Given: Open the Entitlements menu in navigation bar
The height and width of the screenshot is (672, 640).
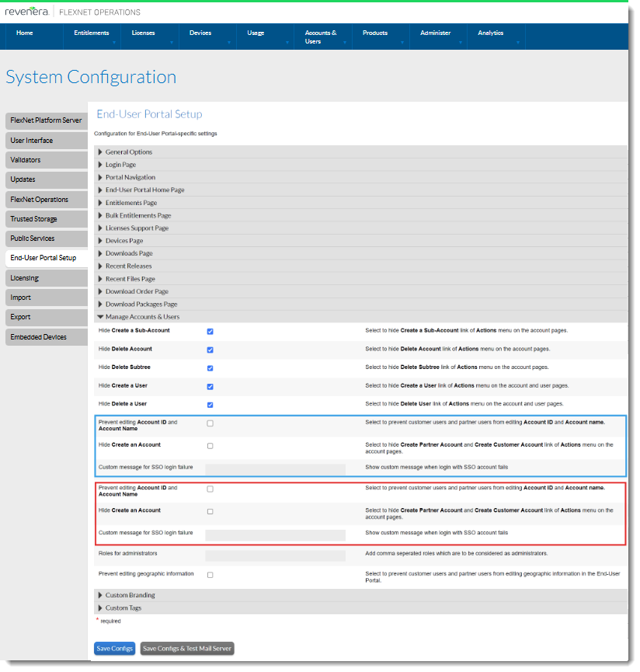Looking at the screenshot, I should pos(92,33).
